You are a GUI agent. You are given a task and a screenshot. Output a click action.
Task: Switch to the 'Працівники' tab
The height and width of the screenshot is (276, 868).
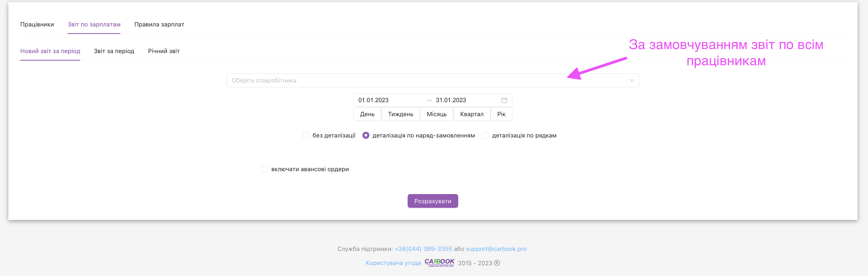pos(37,24)
